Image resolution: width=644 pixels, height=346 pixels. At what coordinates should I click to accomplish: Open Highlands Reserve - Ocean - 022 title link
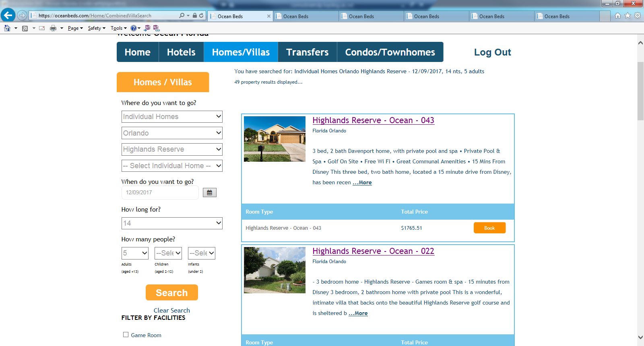pyautogui.click(x=374, y=251)
